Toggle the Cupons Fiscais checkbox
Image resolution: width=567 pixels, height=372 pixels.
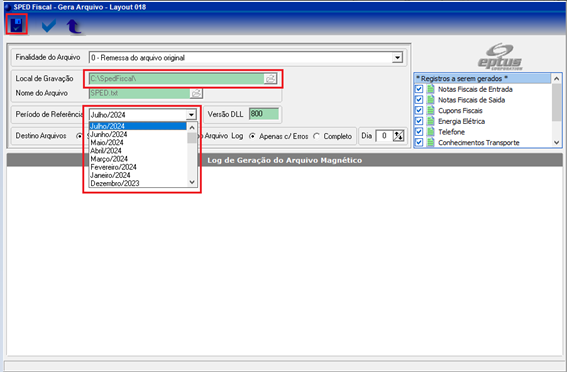pos(419,110)
